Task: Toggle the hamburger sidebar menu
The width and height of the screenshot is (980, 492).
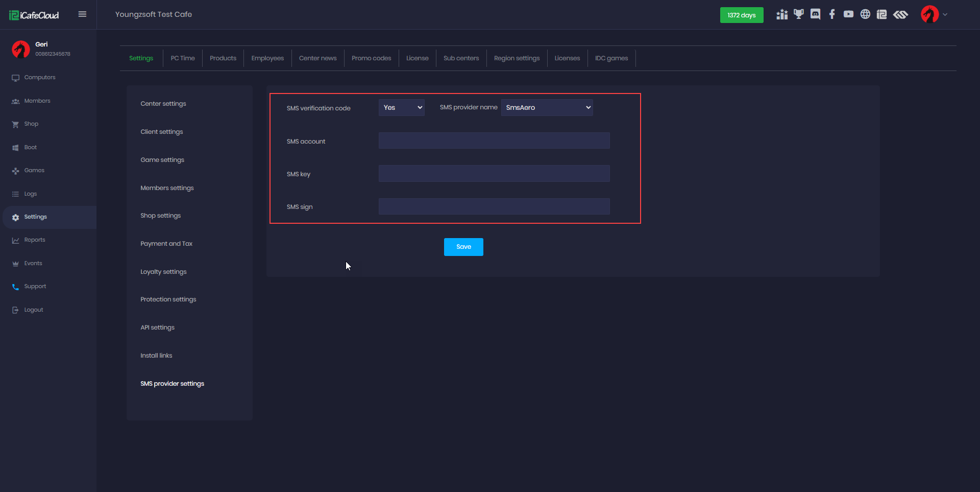Action: click(82, 14)
